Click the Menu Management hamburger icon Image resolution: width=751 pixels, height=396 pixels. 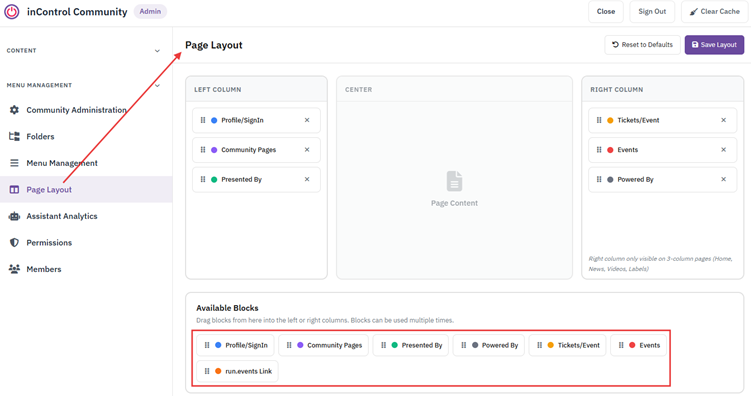click(14, 163)
